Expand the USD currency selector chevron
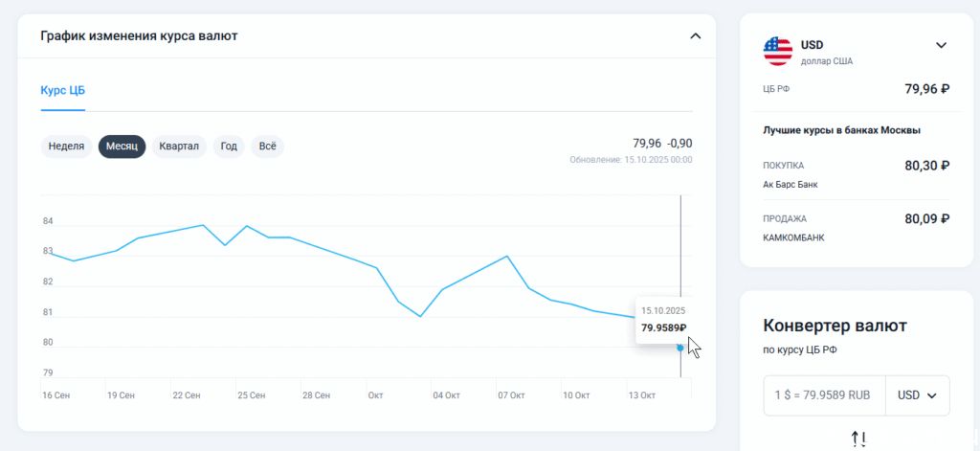 click(942, 45)
